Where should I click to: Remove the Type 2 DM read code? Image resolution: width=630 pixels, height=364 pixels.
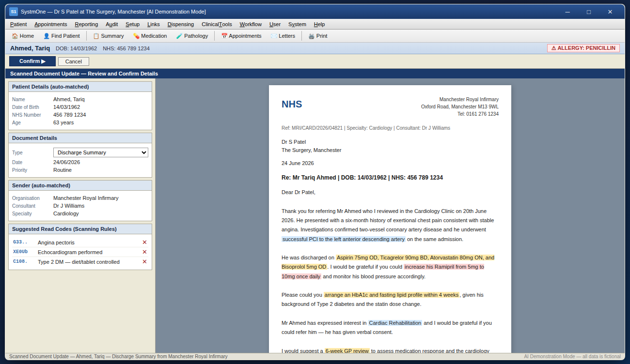click(x=144, y=262)
